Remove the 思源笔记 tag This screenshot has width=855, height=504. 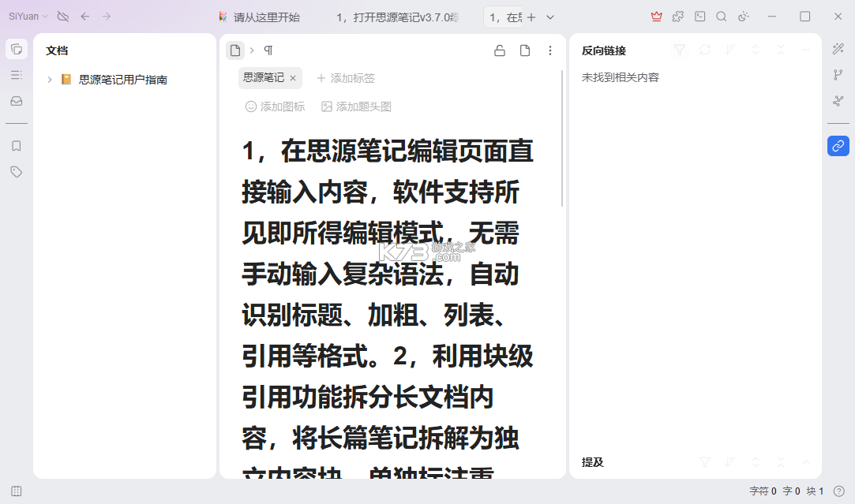click(293, 78)
